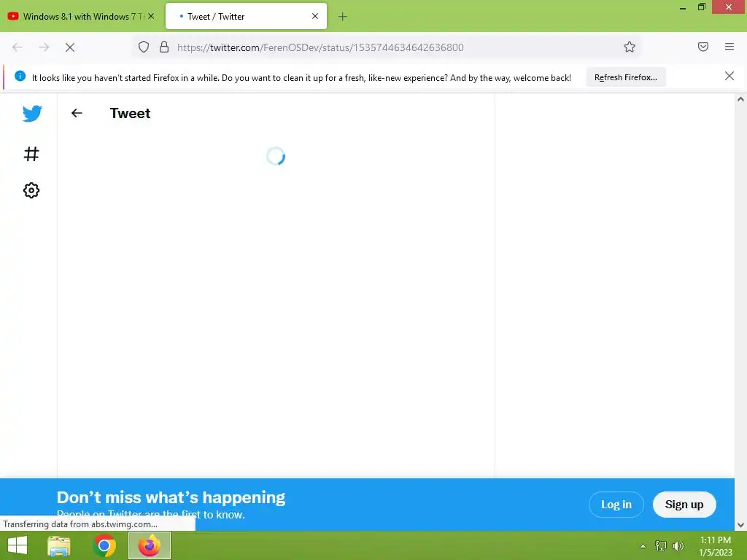Click the page scrollbar up arrow
The width and height of the screenshot is (747, 560).
[x=740, y=99]
